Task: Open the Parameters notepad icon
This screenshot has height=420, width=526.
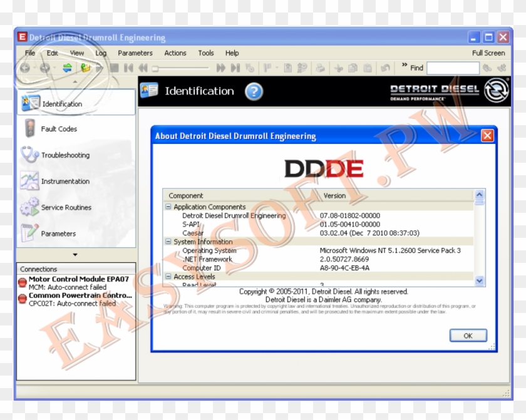Action: click(x=28, y=232)
